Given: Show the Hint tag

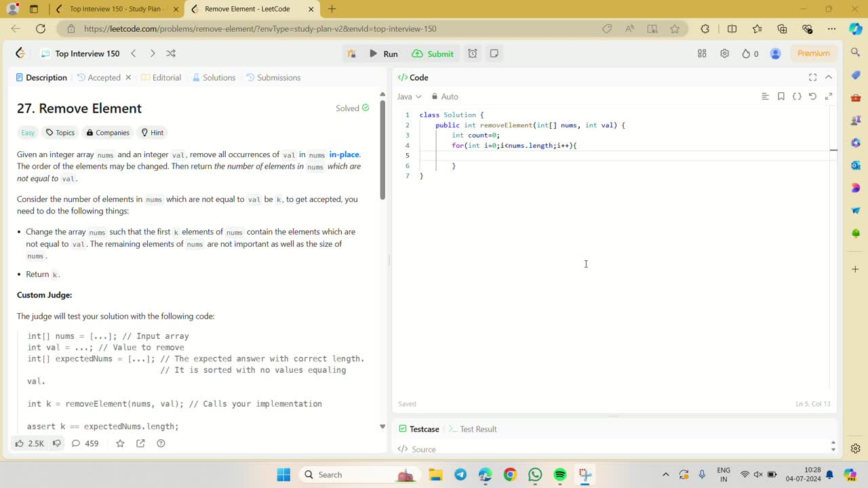Looking at the screenshot, I should click(x=153, y=132).
